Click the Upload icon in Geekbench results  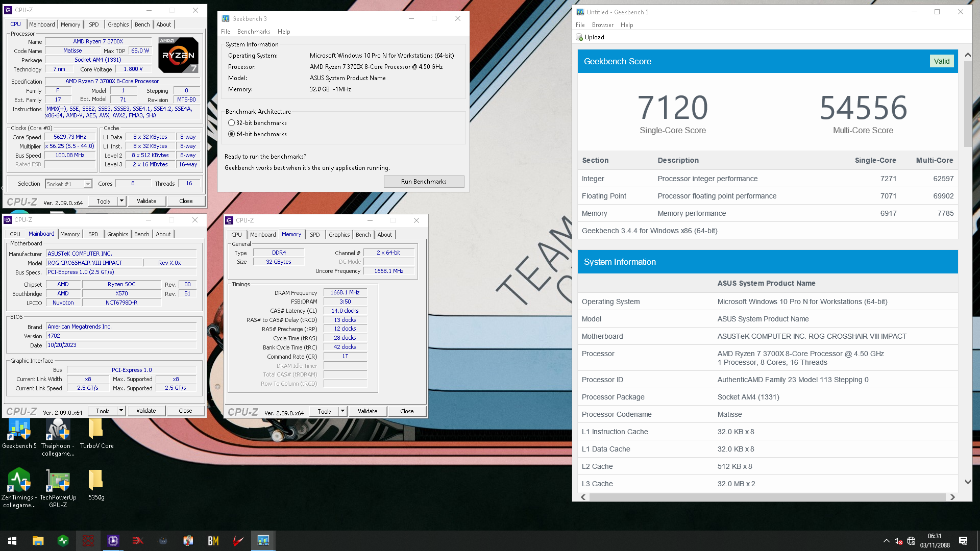(579, 37)
